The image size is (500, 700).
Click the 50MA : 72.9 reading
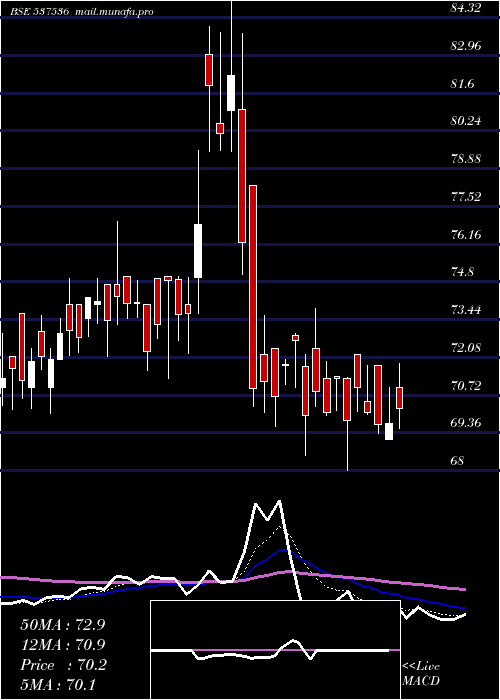point(63,625)
